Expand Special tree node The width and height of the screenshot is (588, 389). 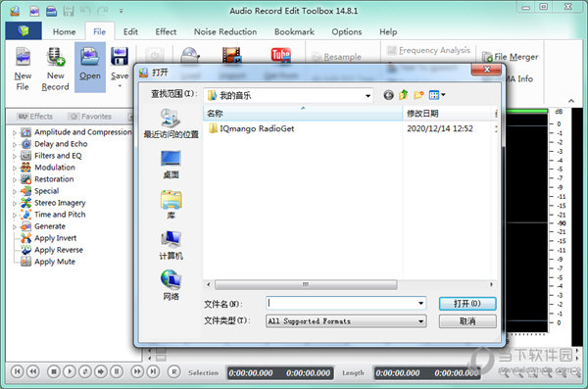click(x=15, y=191)
